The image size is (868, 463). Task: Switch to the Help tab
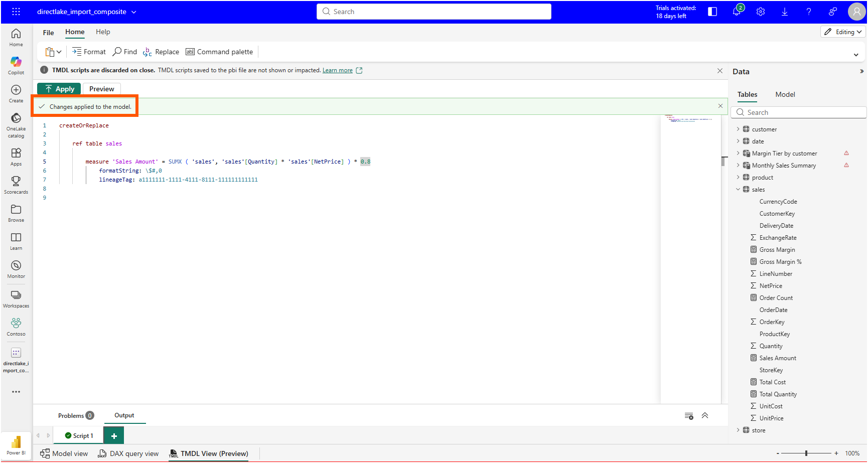[x=103, y=32]
